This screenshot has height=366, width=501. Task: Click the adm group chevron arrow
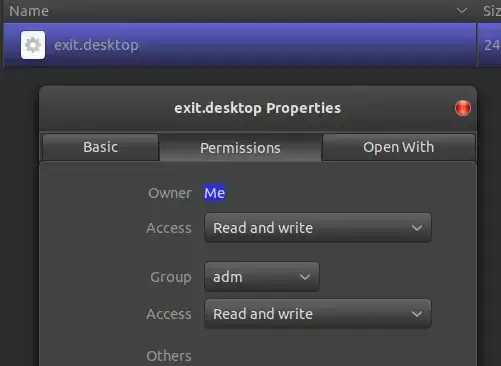pos(305,277)
